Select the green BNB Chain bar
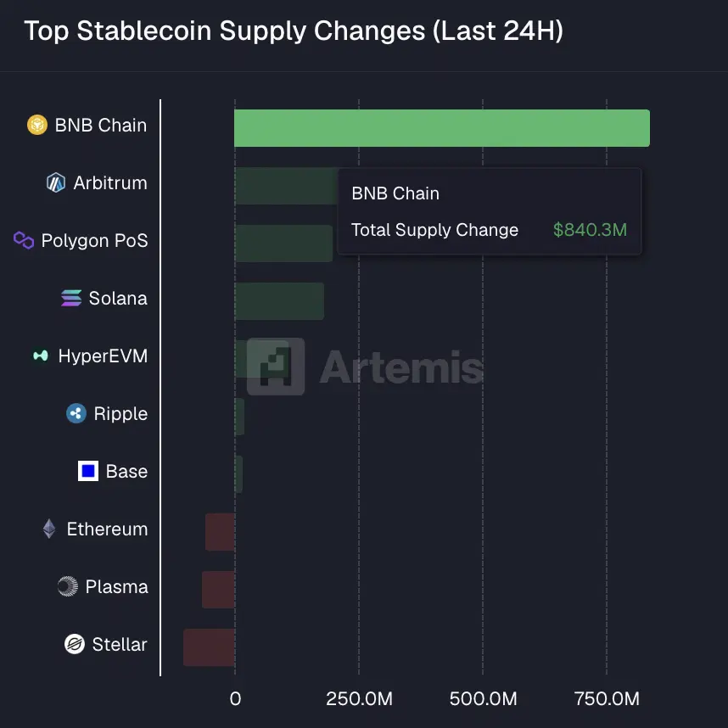The height and width of the screenshot is (728, 728). (x=442, y=128)
